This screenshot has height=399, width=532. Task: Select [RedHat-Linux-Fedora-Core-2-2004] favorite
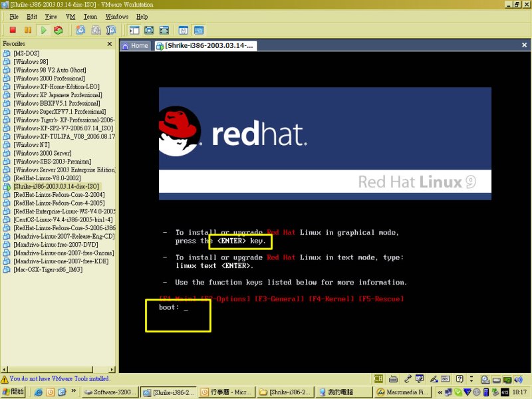(59, 195)
